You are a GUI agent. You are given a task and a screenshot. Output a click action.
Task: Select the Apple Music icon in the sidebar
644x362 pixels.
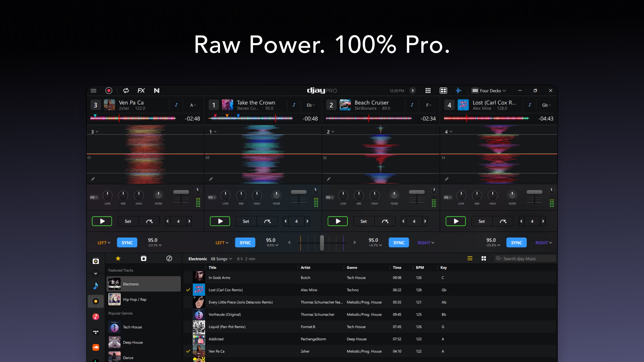tap(96, 317)
